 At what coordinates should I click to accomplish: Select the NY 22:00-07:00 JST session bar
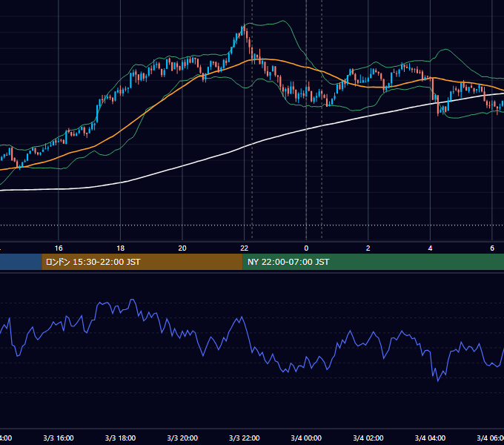pyautogui.click(x=373, y=262)
